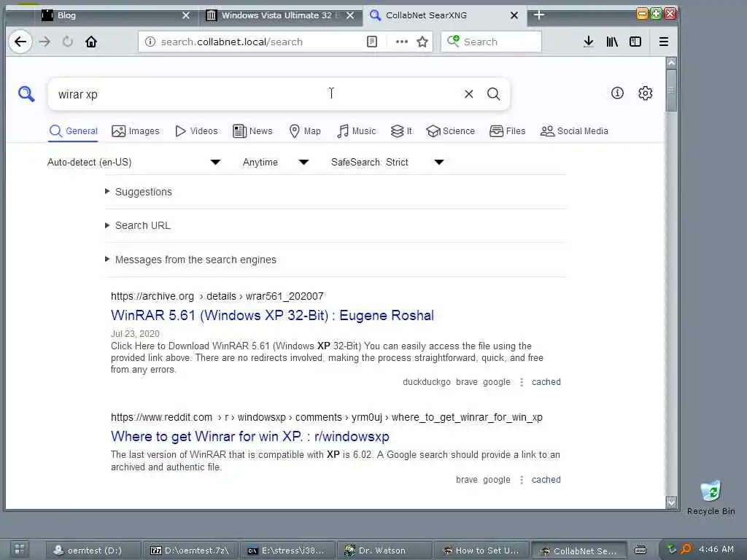
Task: Clear the search query with the X
Action: (x=469, y=94)
